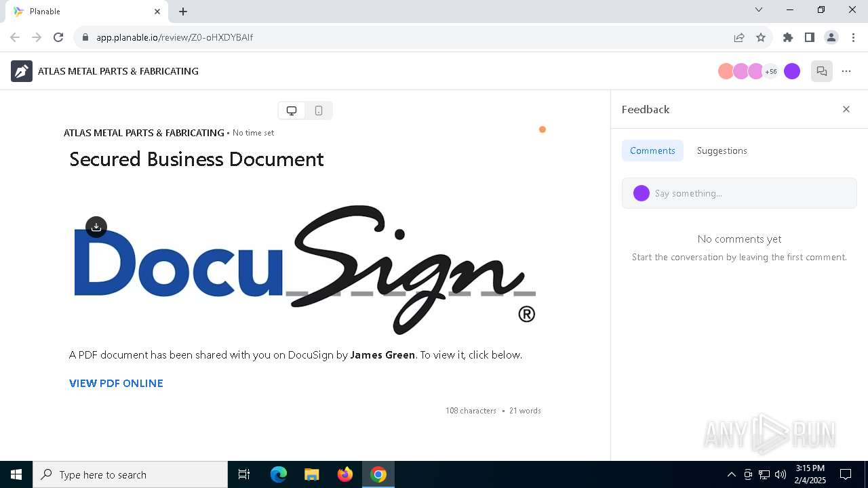Open the three-dots more options menu
This screenshot has width=868, height=488.
point(846,71)
